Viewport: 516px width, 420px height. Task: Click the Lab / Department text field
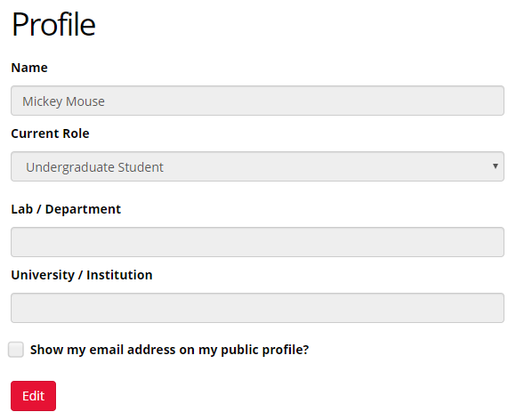coord(257,242)
